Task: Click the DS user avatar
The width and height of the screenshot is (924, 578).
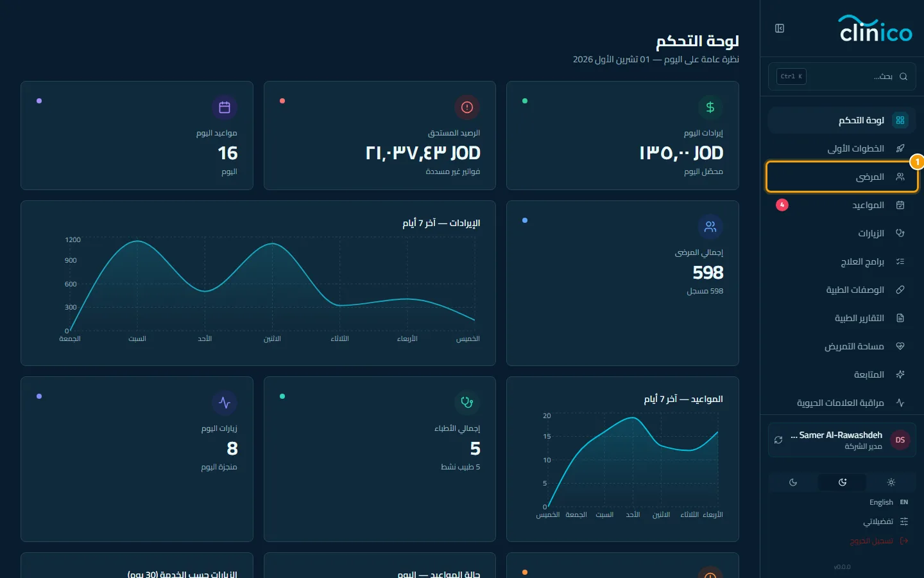Action: [900, 440]
